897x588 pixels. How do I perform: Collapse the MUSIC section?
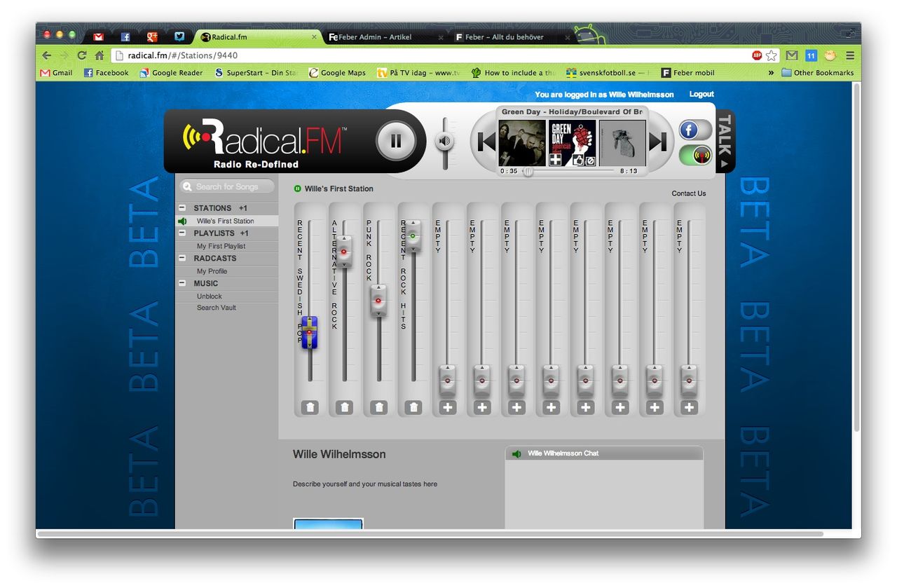click(182, 283)
